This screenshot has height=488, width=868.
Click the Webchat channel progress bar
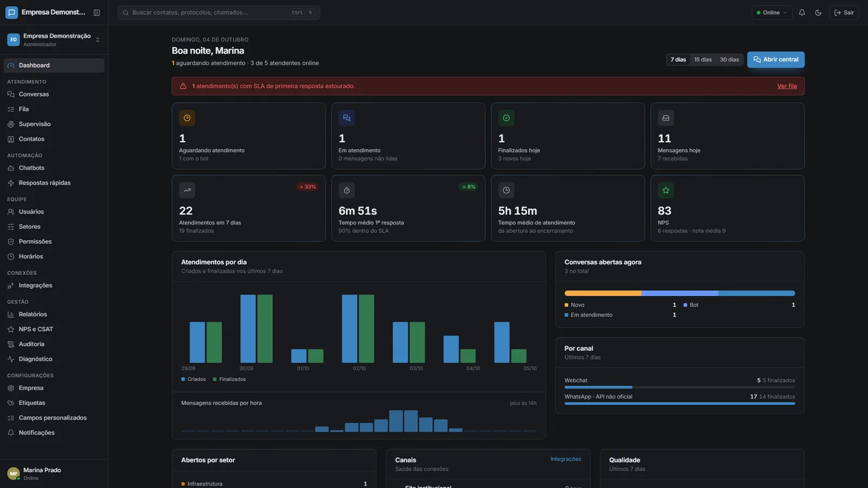point(680,387)
